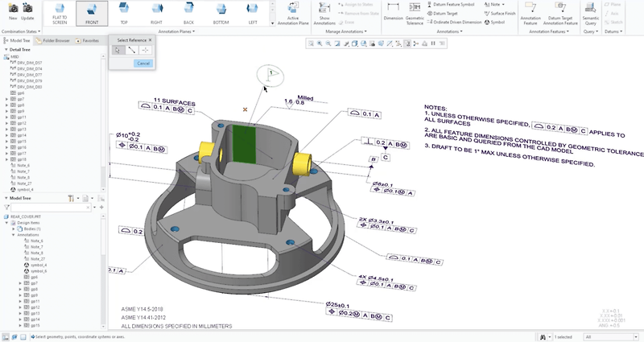Choose the Geometric Tolerance tool

[415, 14]
